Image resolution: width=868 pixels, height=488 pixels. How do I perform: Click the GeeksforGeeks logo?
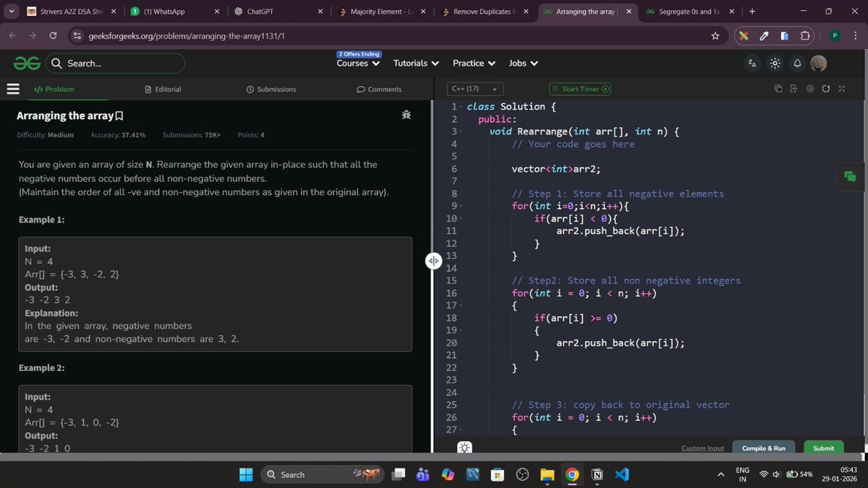[26, 63]
